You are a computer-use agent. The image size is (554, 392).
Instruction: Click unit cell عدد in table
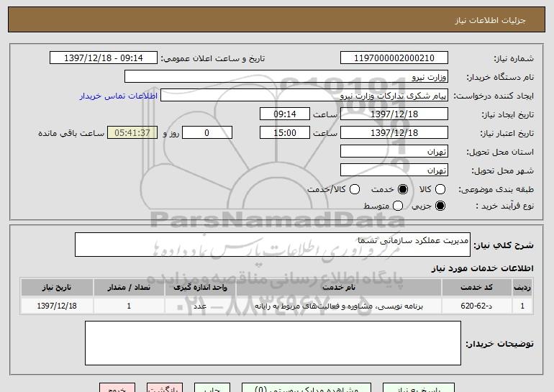coord(200,306)
